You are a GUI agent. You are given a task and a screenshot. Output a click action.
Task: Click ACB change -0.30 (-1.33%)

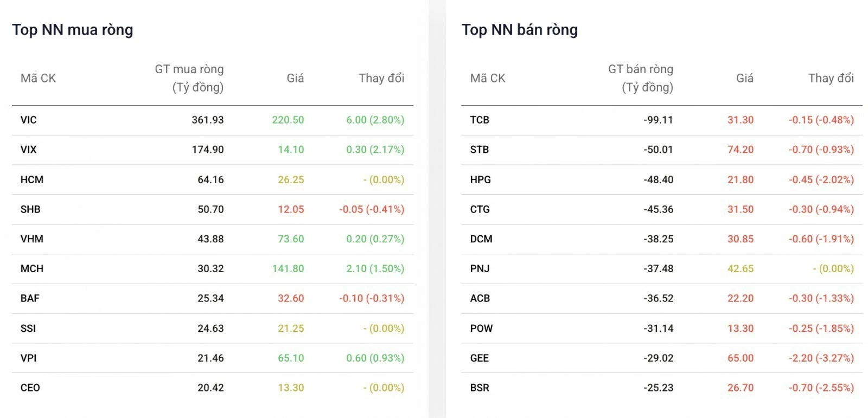[821, 298]
